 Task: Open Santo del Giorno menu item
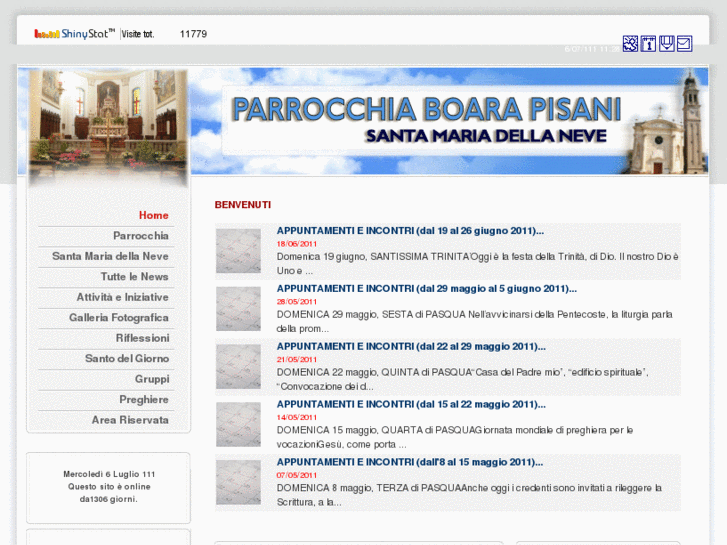(x=127, y=359)
